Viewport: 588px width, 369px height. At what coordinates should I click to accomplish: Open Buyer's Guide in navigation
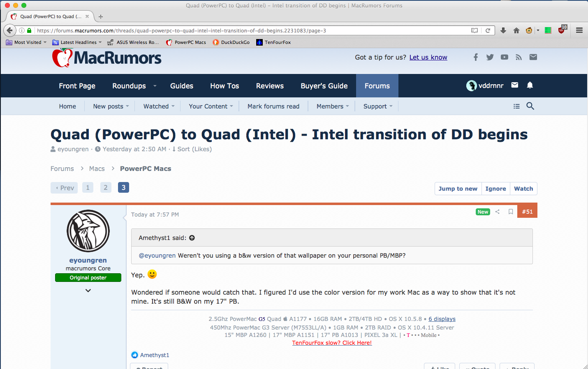(324, 86)
